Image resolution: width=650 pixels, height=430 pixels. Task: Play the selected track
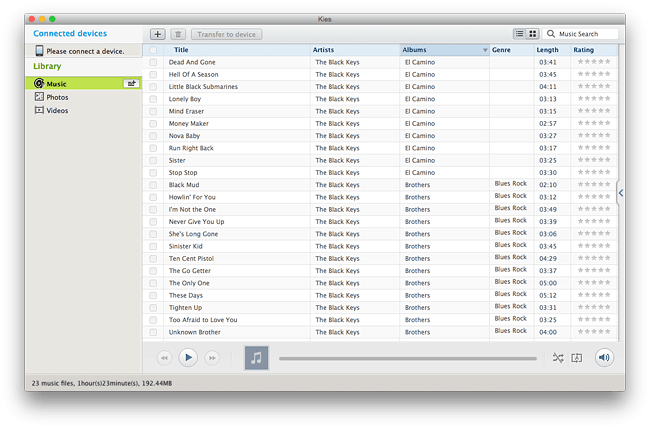tap(188, 357)
